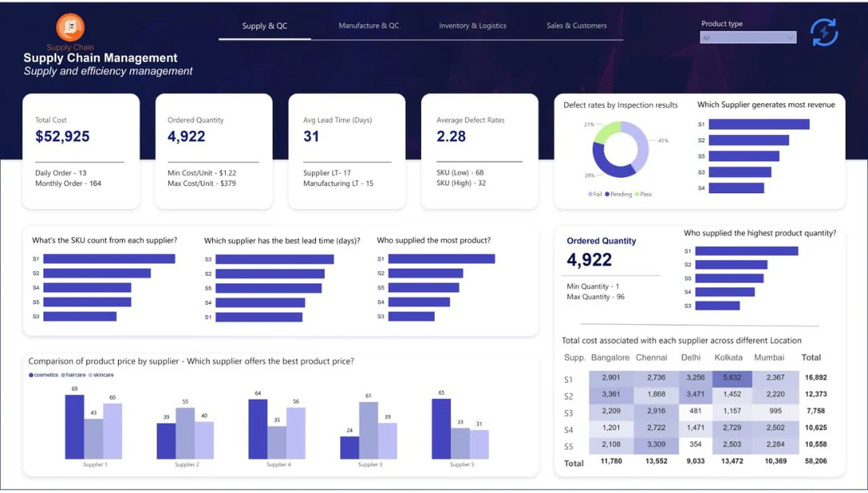Viewport: 868px width, 493px height.
Task: Select the Average Defect Rates card
Action: [479, 151]
